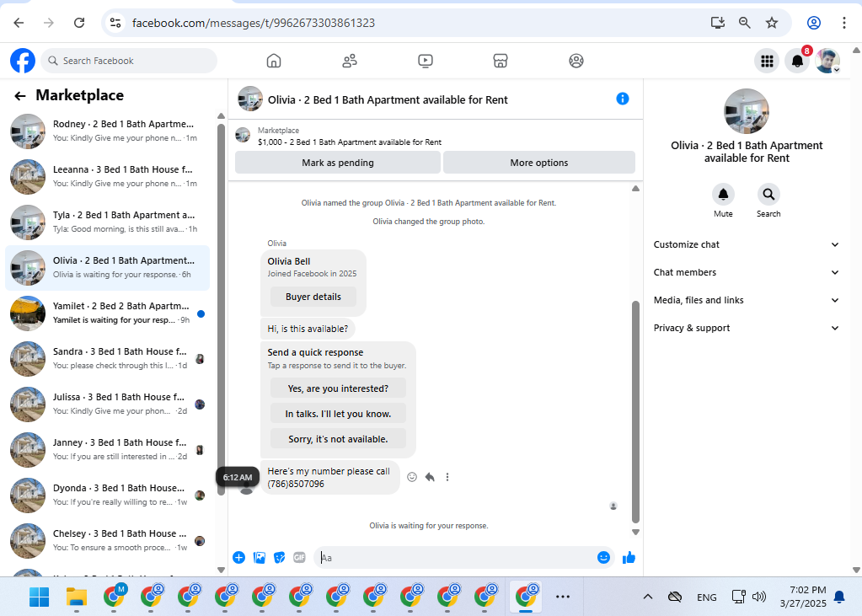This screenshot has height=616, width=862.
Task: Reply to Olivia's phone number message
Action: tap(430, 477)
